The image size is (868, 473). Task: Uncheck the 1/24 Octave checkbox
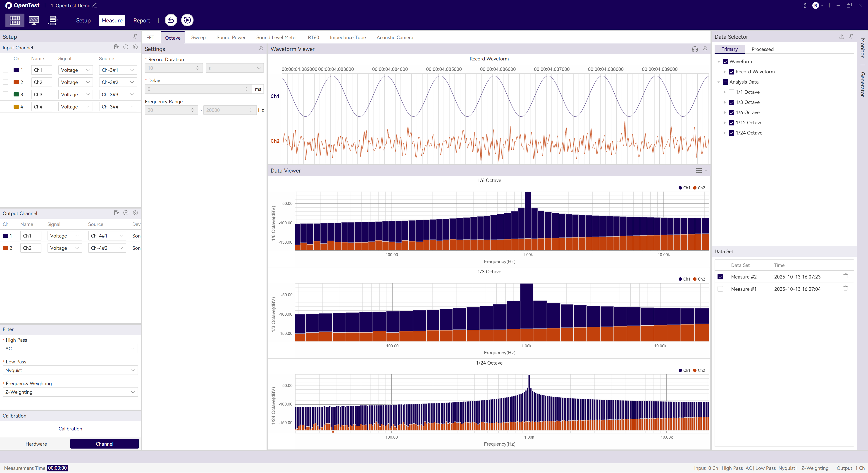tap(732, 133)
